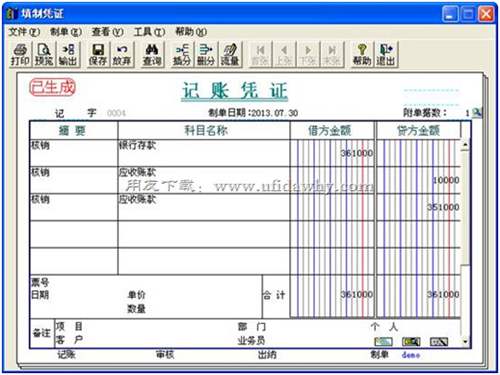This screenshot has width=500, height=375.
Task: Open the 制单 menu
Action: [66, 32]
